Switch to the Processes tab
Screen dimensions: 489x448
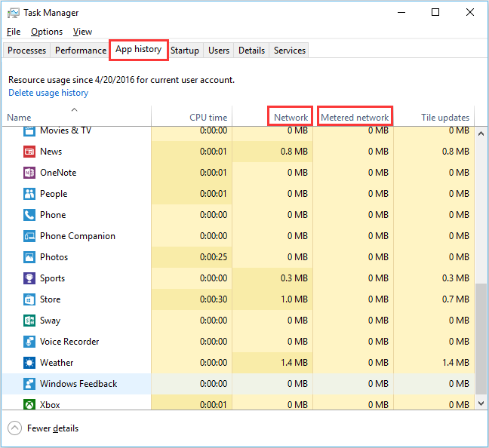click(x=27, y=51)
